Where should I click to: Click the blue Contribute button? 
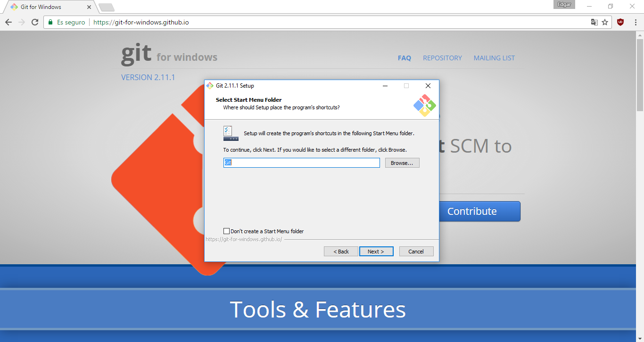tap(479, 211)
